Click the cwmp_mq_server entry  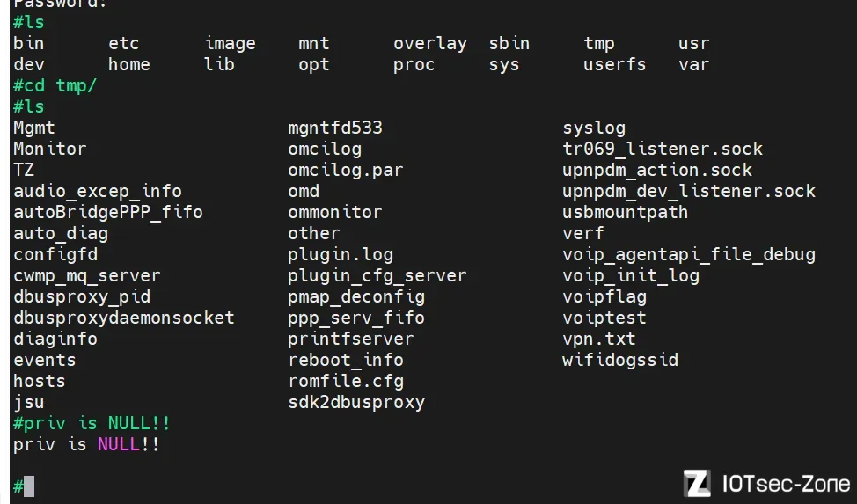(87, 275)
